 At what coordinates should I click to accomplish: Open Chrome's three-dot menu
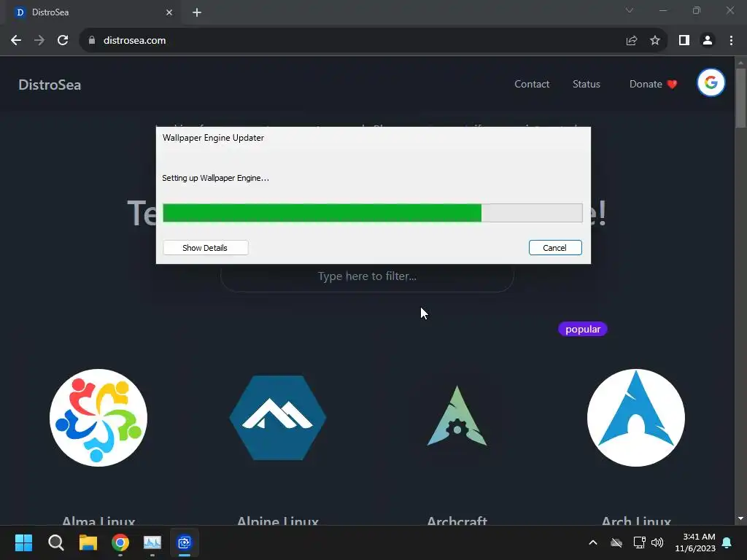[x=731, y=41]
